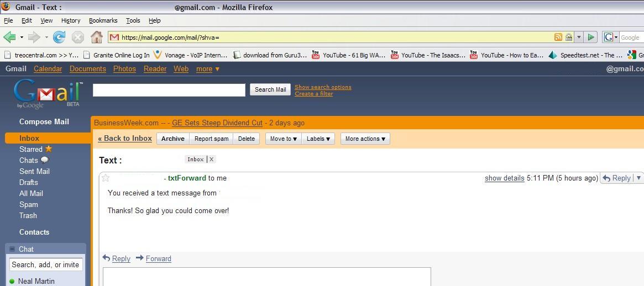Click the Forward arrow icon below message
644x286 pixels.
coord(140,258)
